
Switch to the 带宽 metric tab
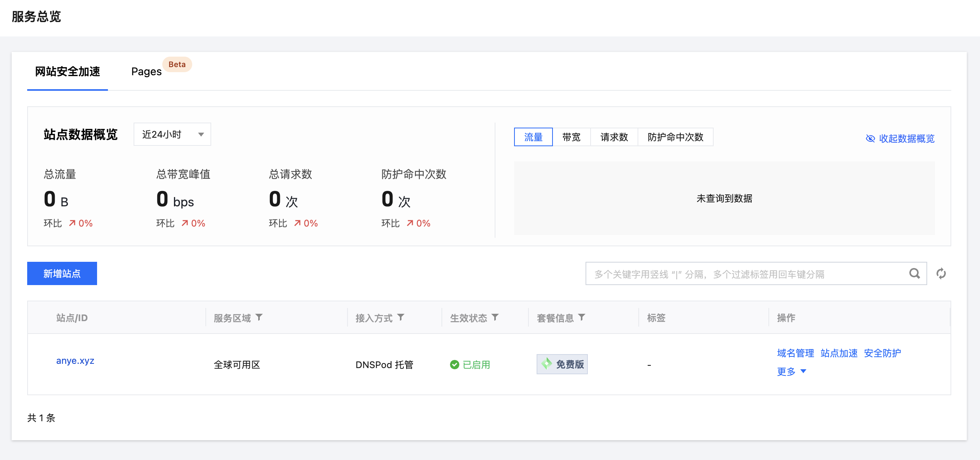click(x=571, y=137)
